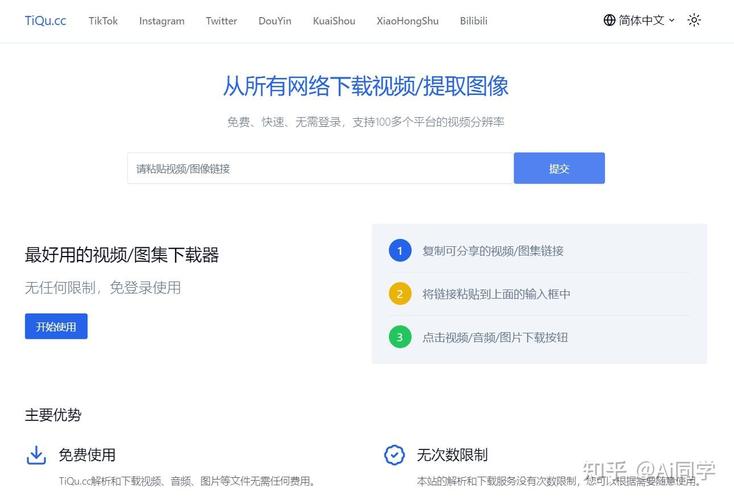Choose KuaiShou from the navigation bar
This screenshot has width=734, height=500.
coord(334,21)
